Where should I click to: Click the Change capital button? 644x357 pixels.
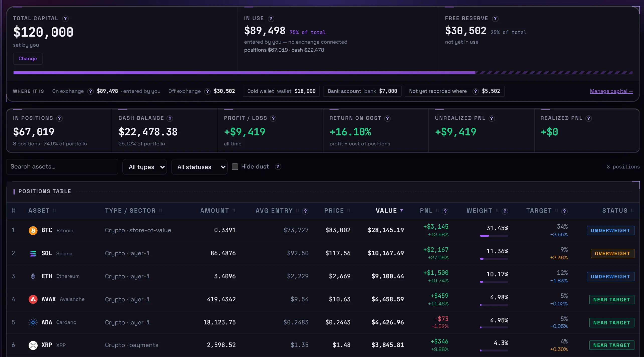pyautogui.click(x=28, y=59)
